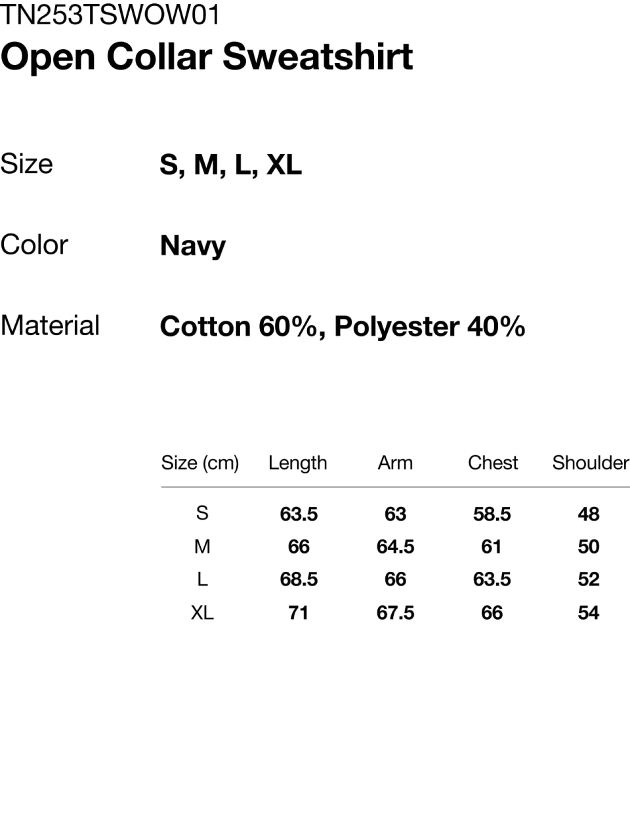The image size is (630, 840).
Task: Select the Navy color value
Action: click(193, 246)
